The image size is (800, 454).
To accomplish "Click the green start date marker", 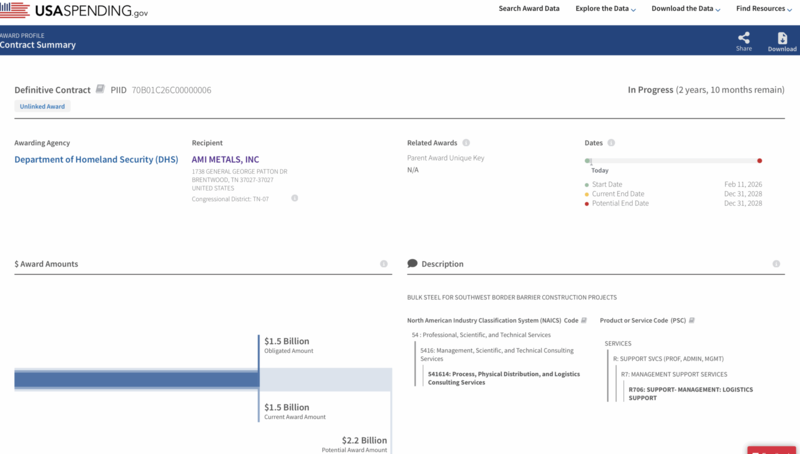I will point(587,161).
